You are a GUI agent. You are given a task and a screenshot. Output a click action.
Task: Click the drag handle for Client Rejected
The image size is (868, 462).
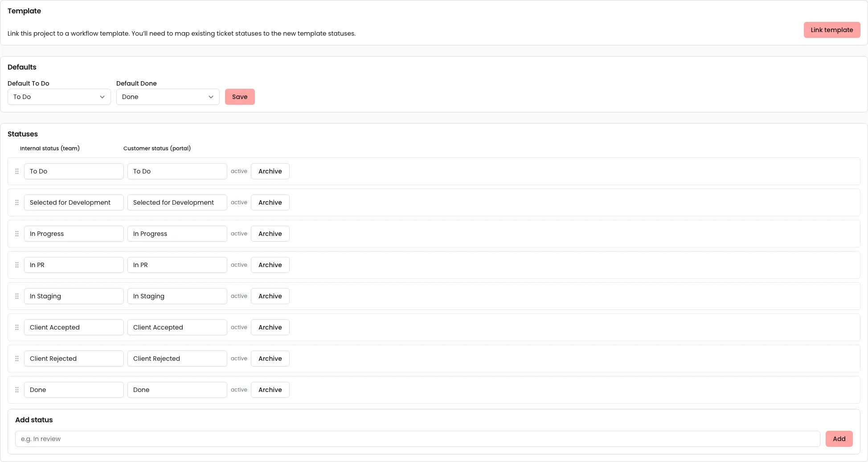[17, 358]
